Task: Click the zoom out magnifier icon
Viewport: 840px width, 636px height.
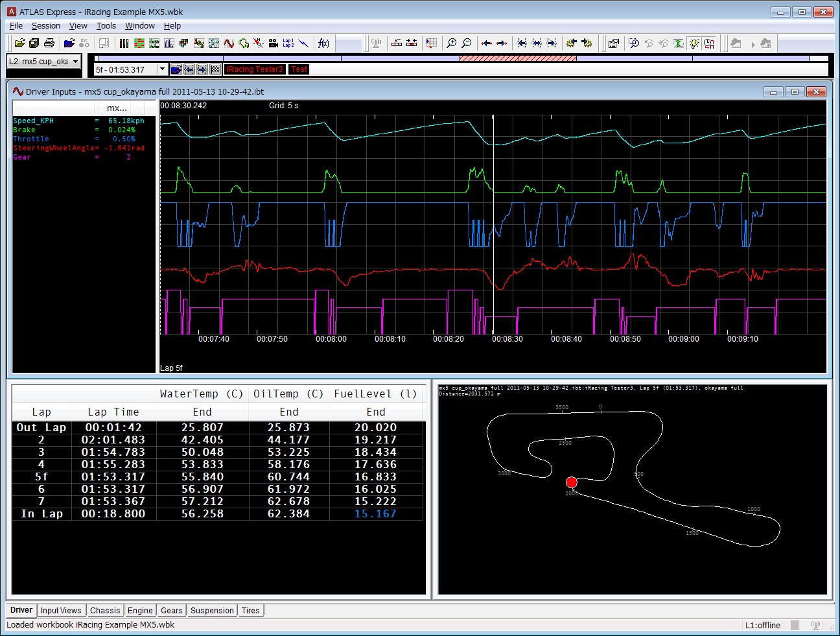Action: [467, 43]
